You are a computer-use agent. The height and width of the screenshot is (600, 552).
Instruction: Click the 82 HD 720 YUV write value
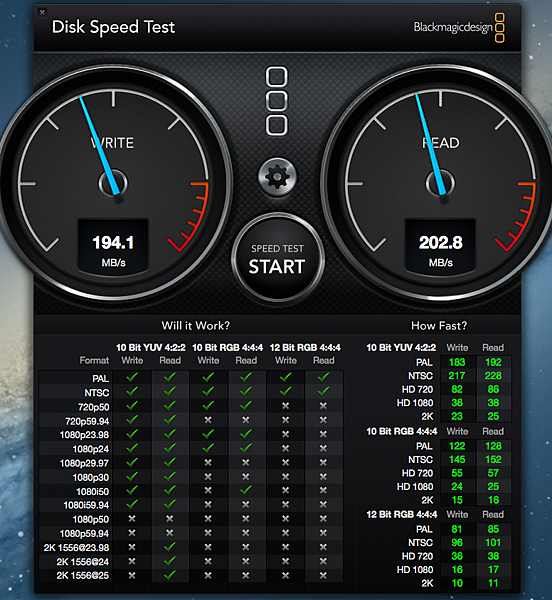[457, 389]
